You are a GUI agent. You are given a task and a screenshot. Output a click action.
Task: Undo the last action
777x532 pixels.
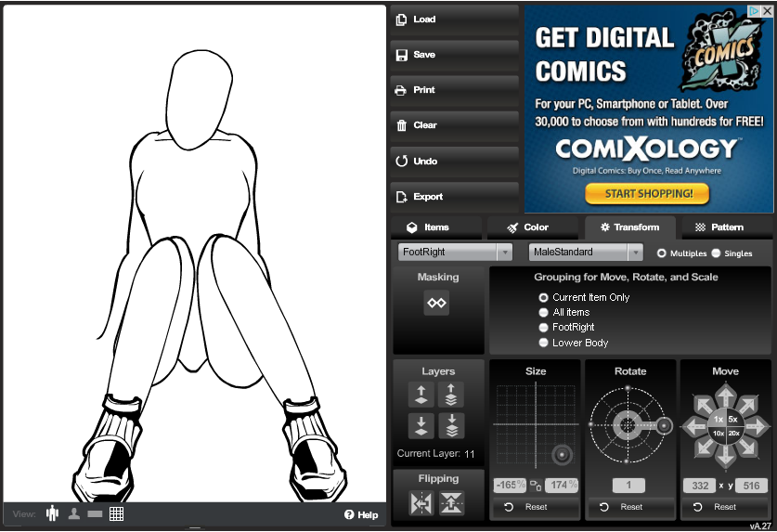pyautogui.click(x=454, y=162)
